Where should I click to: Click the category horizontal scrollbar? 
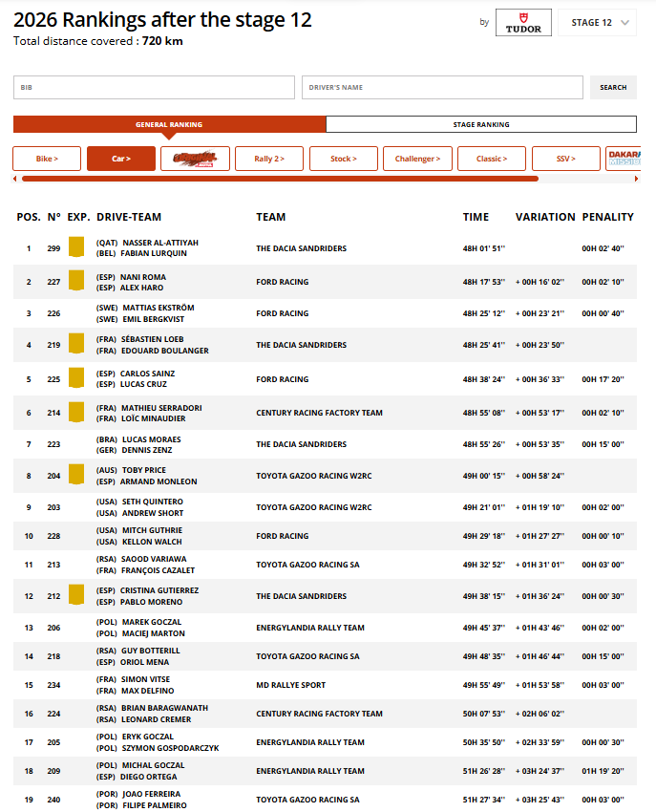pos(280,179)
